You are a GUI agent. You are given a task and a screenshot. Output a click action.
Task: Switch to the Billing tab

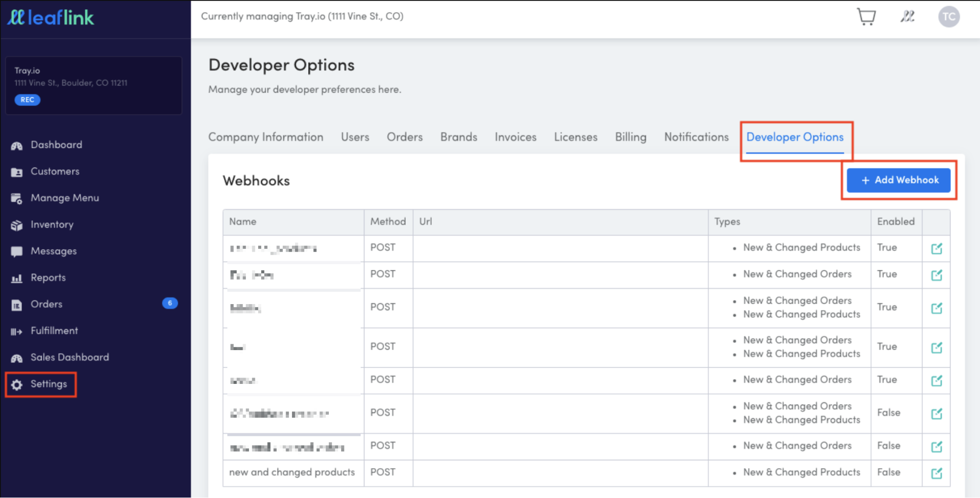pyautogui.click(x=630, y=137)
